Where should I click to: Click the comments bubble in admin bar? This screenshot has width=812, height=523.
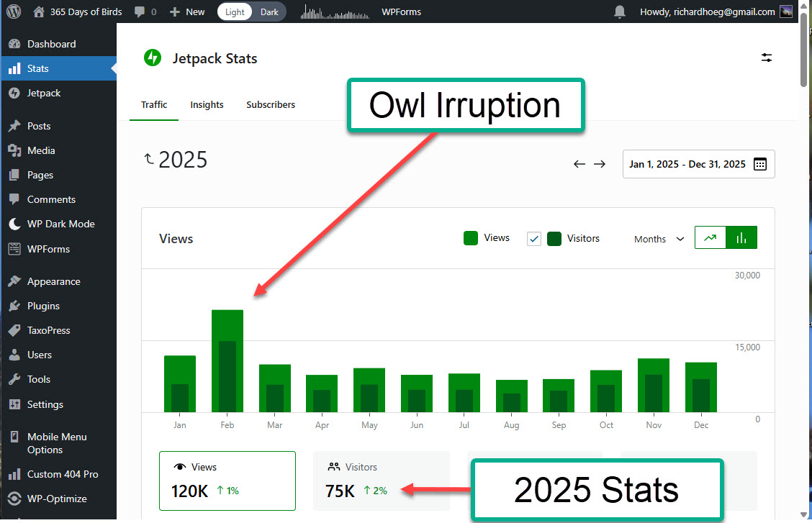[140, 12]
